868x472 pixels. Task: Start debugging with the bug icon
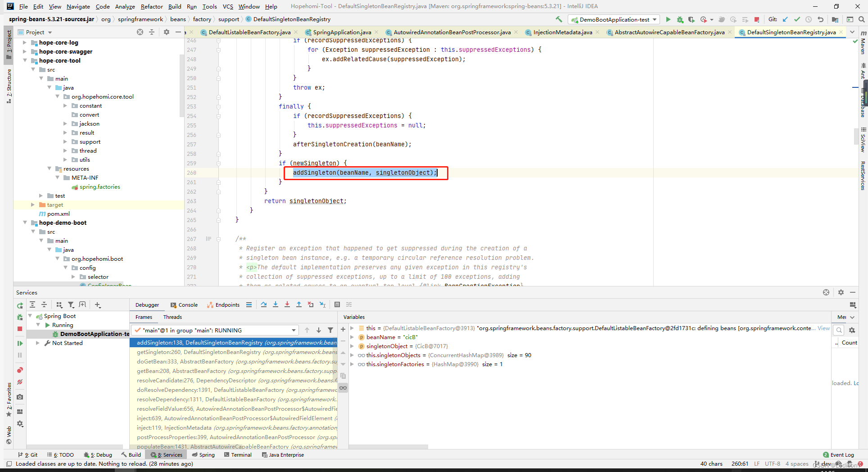tap(680, 19)
